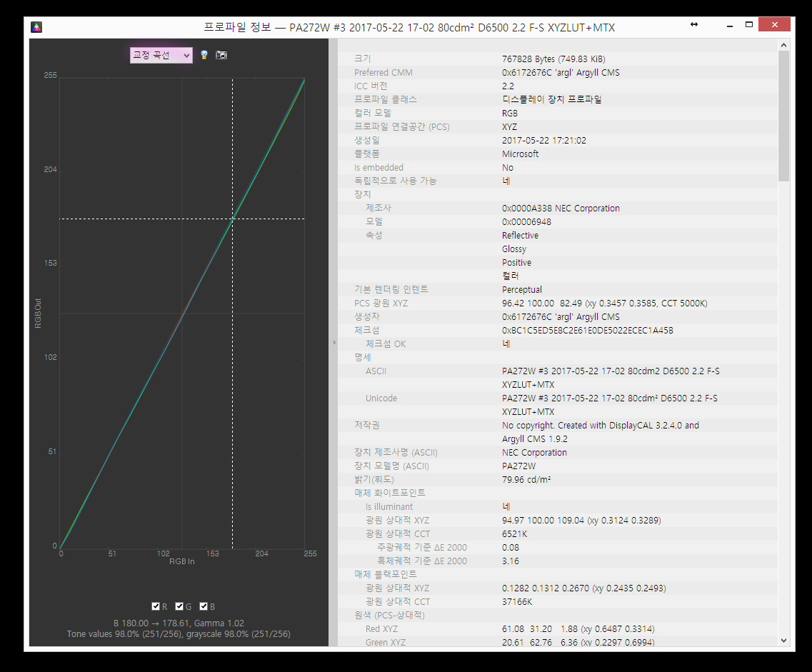Click the scrollbar up arrow
Screen dimensions: 812x672
point(783,45)
